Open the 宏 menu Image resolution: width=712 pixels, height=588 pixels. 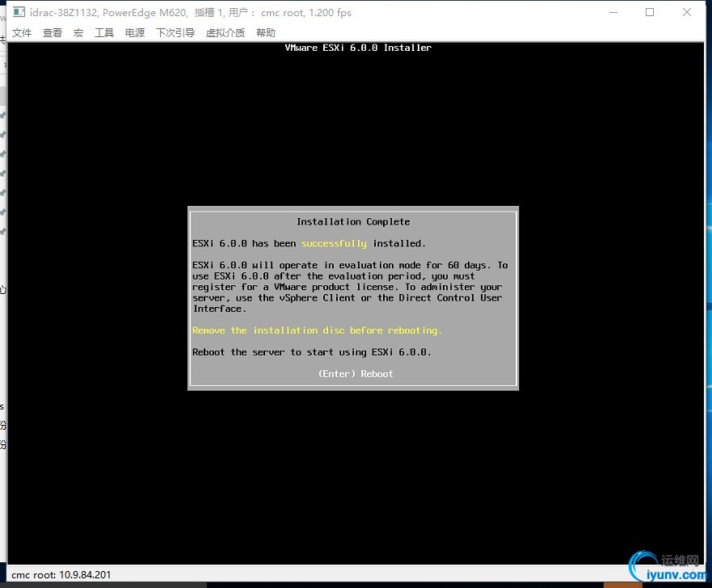point(78,32)
